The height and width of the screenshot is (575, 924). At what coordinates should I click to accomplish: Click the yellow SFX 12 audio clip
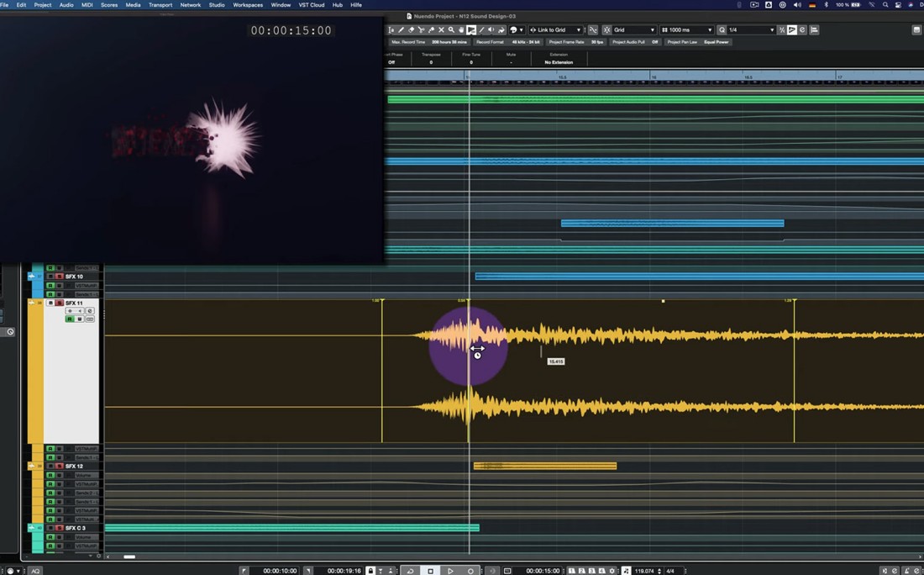(x=545, y=466)
